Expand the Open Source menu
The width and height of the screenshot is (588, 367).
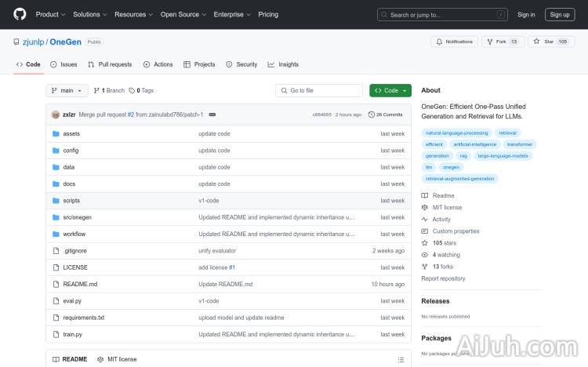(x=183, y=14)
